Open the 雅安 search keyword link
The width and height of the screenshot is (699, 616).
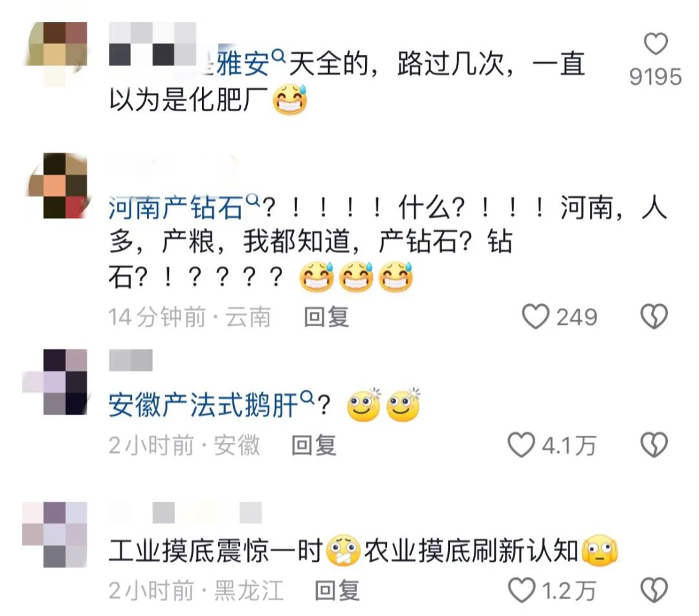point(243,64)
